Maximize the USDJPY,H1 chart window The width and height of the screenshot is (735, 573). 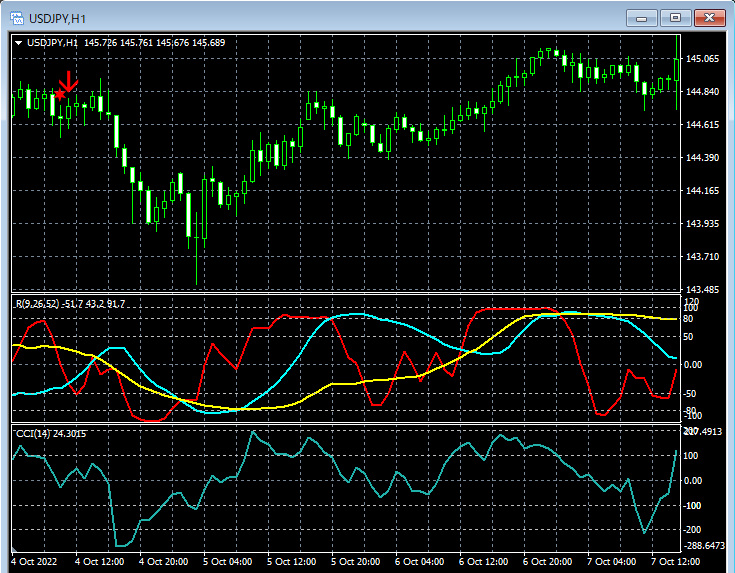coord(675,18)
